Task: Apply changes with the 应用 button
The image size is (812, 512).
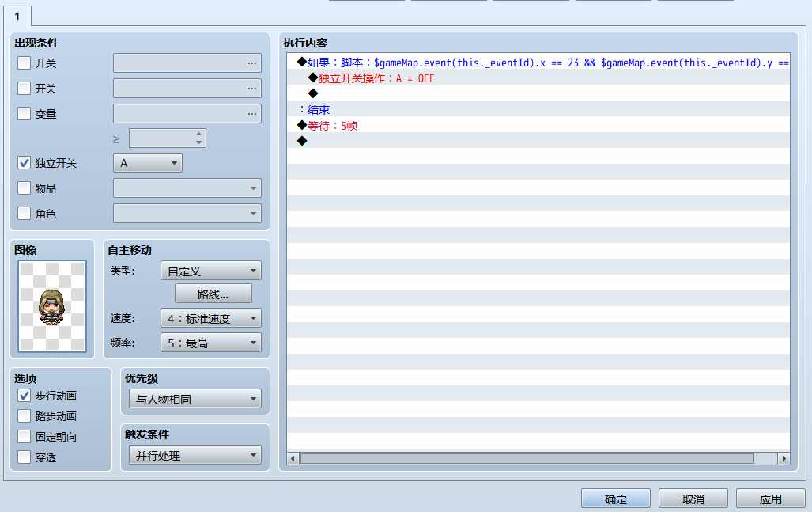Action: coord(771,499)
